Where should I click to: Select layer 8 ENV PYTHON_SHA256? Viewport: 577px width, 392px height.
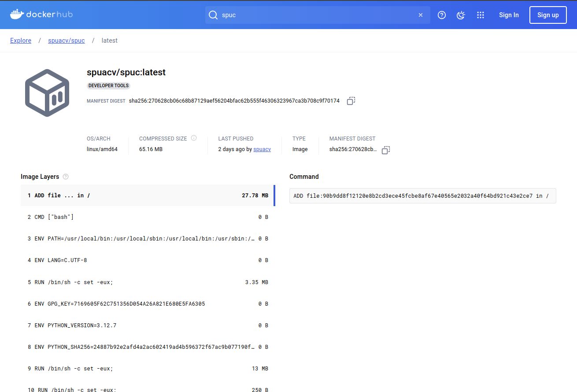pos(148,347)
